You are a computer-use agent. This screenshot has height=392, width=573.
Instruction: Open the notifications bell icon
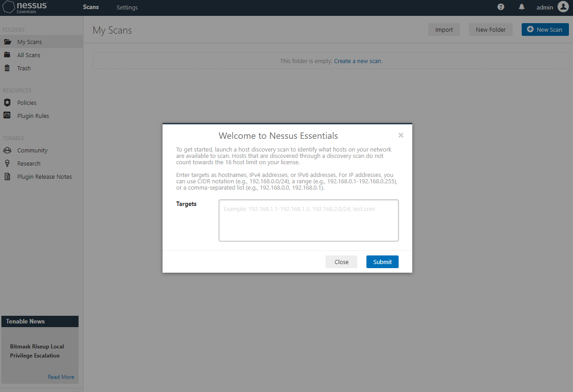tap(522, 7)
